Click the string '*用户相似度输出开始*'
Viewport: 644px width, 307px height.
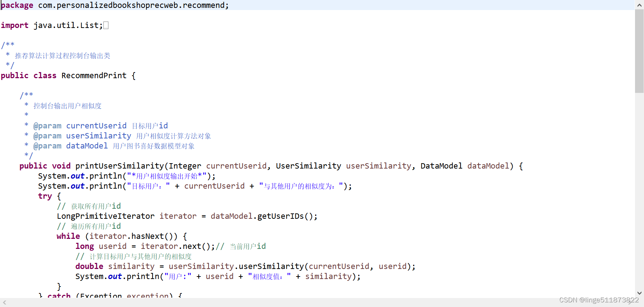(167, 176)
